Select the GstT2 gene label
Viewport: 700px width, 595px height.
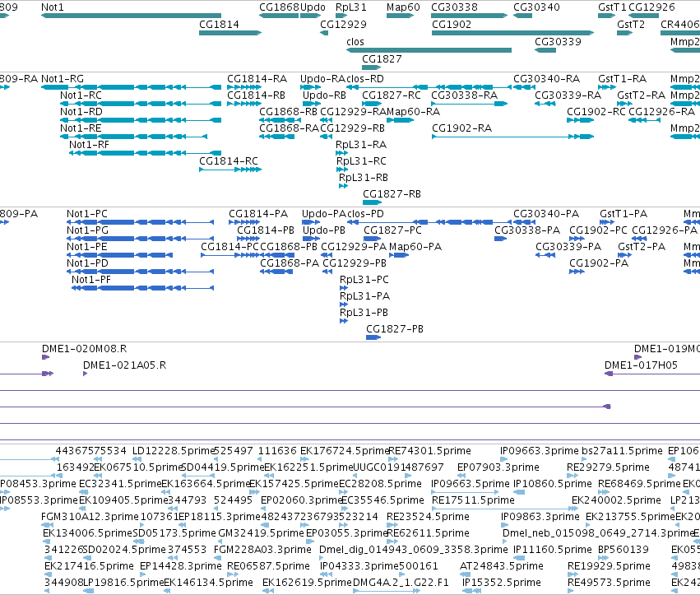coord(631,24)
